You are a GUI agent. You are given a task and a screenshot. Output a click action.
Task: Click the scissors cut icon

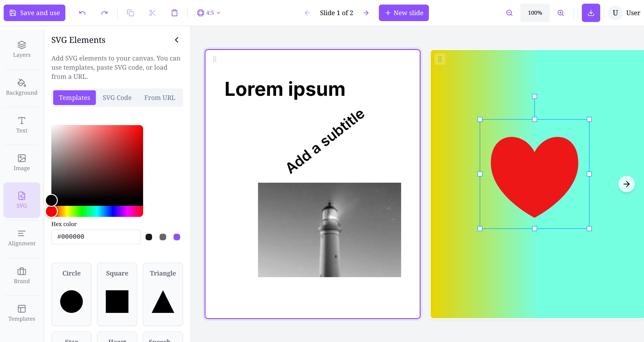tap(152, 13)
